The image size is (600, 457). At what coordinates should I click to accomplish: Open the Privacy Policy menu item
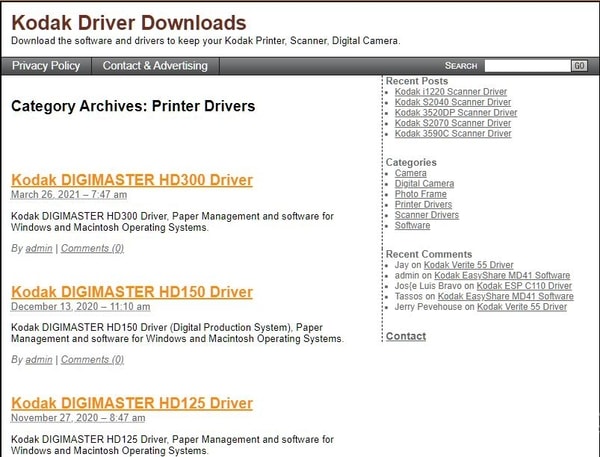click(46, 66)
